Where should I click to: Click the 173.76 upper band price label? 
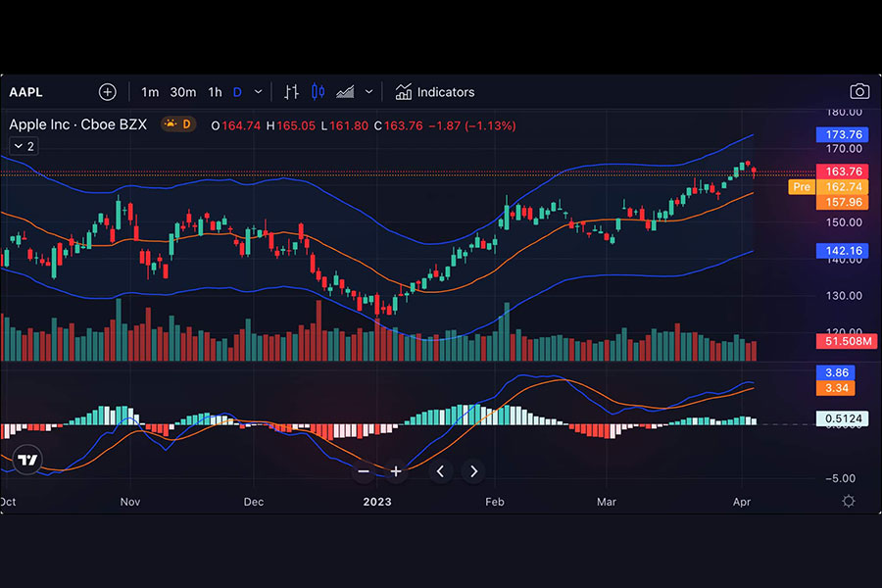click(x=843, y=134)
